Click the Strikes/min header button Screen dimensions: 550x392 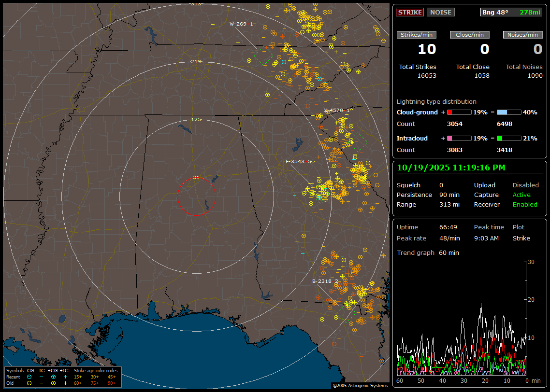pyautogui.click(x=417, y=35)
